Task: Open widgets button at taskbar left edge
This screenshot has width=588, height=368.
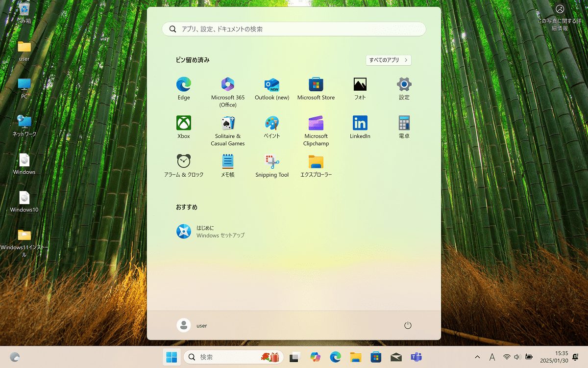Action: pyautogui.click(x=15, y=357)
